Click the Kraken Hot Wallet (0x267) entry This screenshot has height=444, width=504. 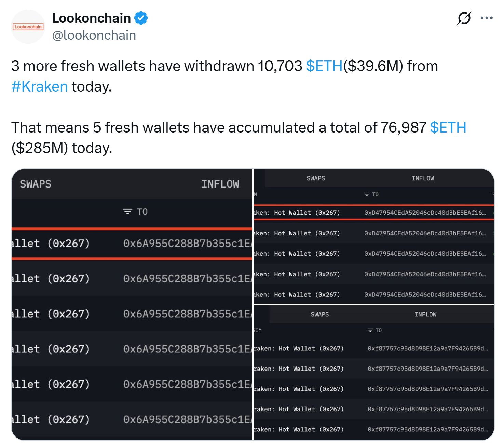coord(296,212)
